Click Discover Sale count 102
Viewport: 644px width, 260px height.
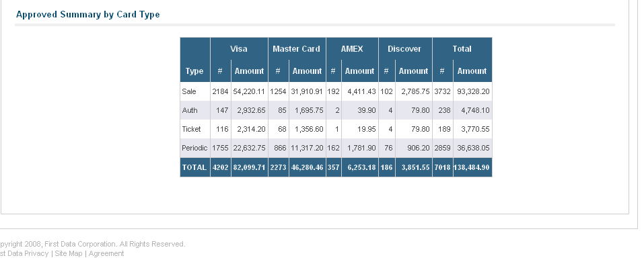tap(386, 91)
